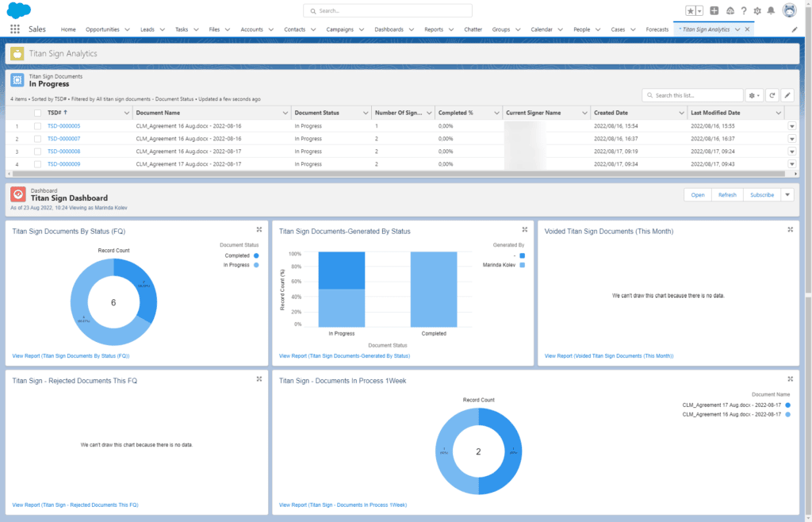The width and height of the screenshot is (812, 522).
Task: Toggle the select-all checkbox in the table header
Action: pos(37,113)
